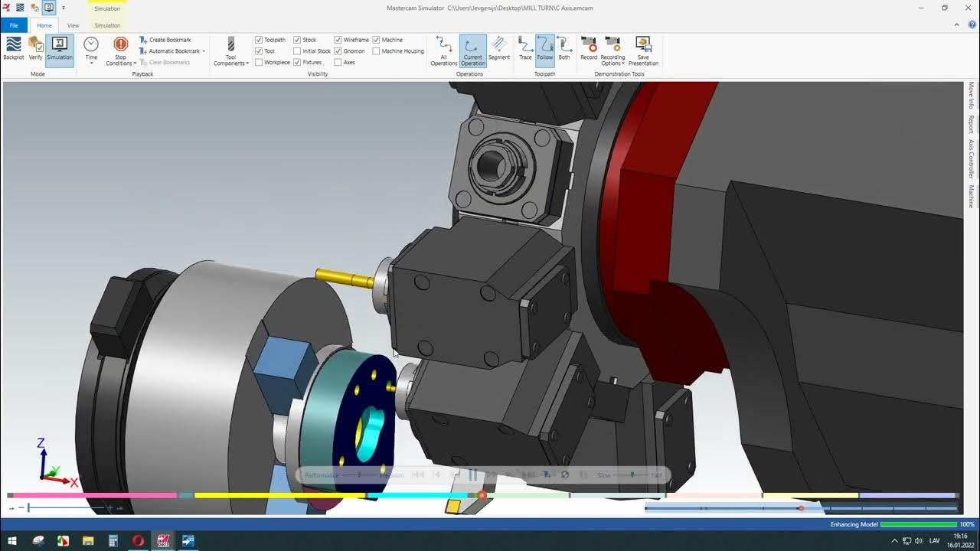Pause the simulation playback

click(472, 475)
